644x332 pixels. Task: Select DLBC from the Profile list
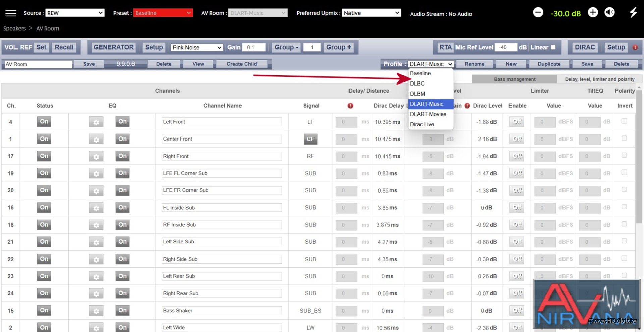click(417, 84)
